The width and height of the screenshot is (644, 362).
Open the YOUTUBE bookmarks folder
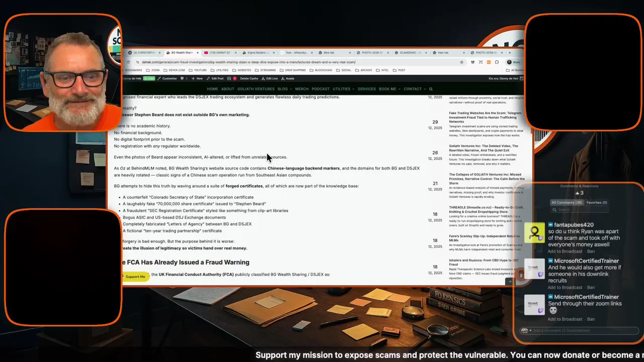pos(198,70)
